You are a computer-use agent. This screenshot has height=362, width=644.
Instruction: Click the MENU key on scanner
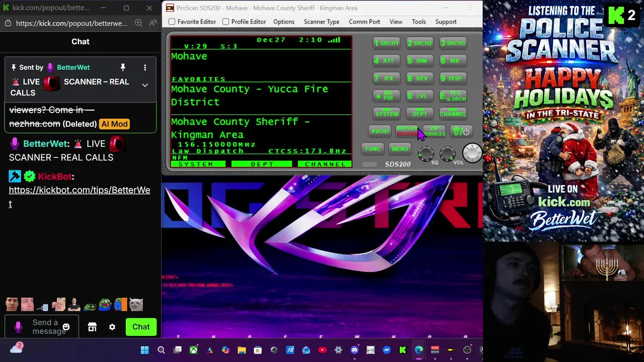[400, 149]
